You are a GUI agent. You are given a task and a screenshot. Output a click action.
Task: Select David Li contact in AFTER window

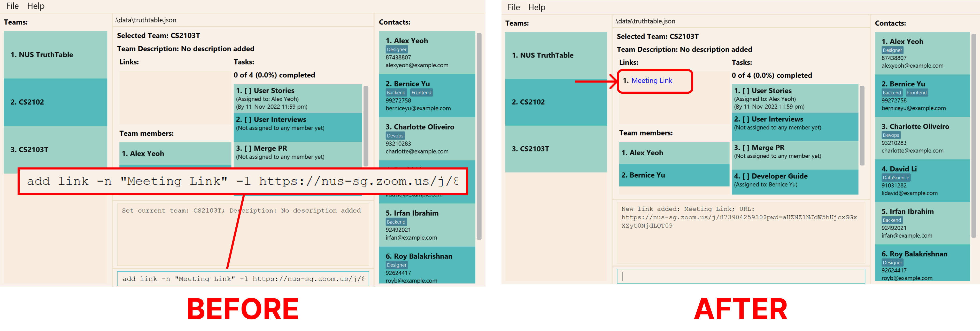tap(922, 181)
